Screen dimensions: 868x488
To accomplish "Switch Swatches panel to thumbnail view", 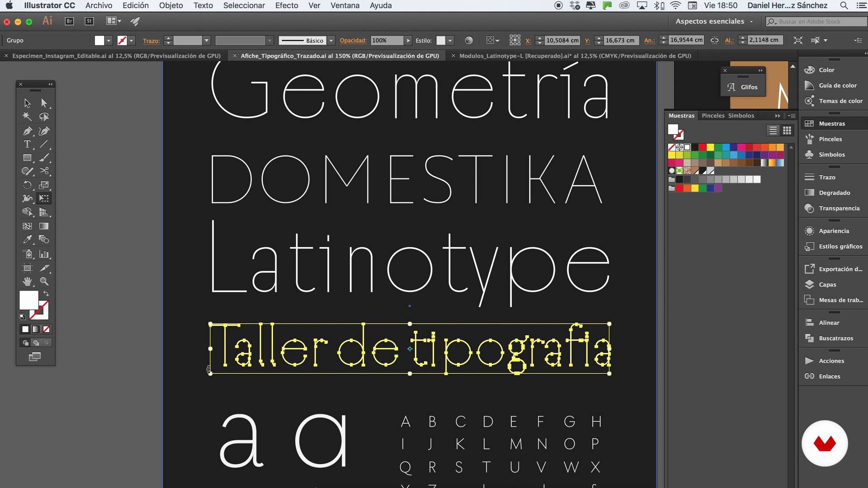I will 787,131.
